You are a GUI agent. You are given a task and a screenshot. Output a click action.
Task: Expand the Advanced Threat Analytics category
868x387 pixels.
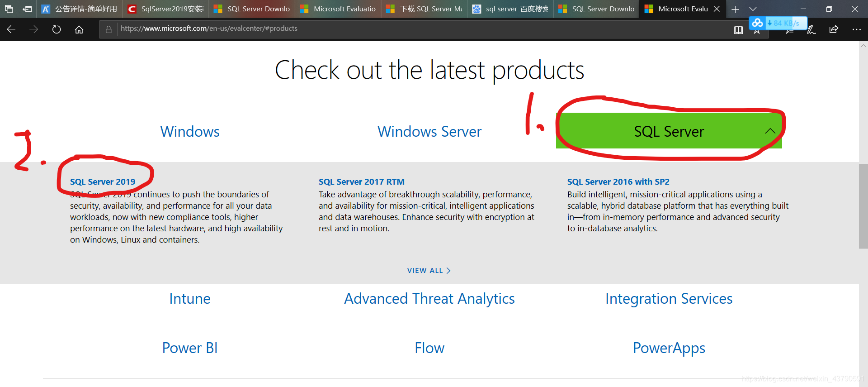[429, 299]
